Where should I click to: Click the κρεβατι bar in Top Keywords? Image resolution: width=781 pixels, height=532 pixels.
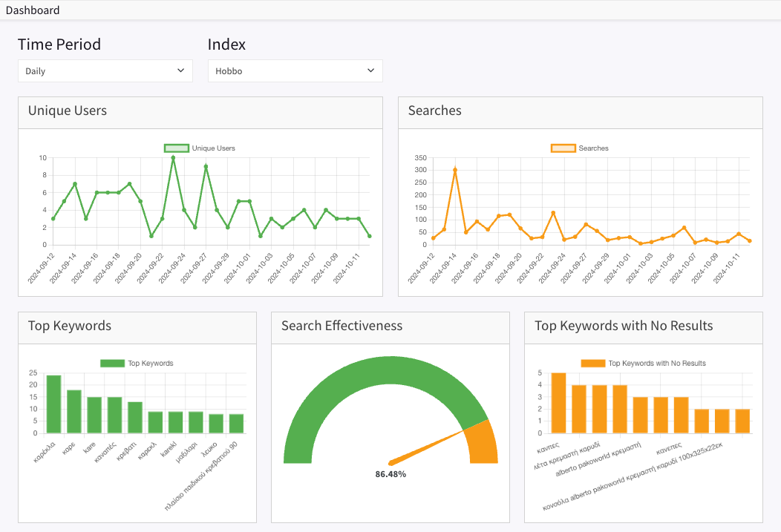point(135,418)
